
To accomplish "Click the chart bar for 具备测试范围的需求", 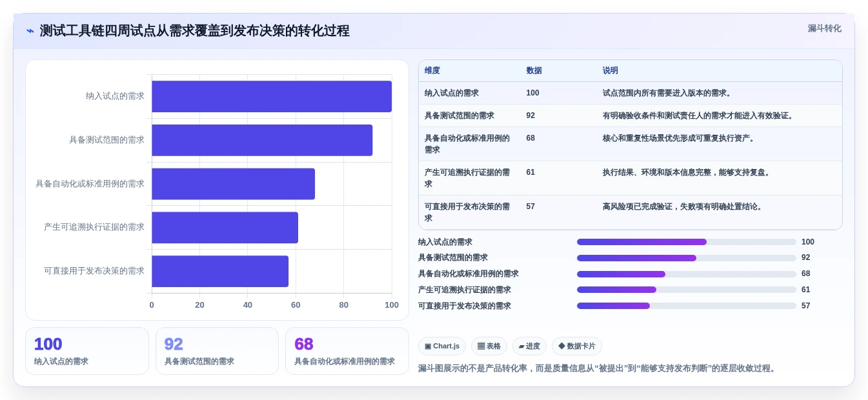I will 262,140.
